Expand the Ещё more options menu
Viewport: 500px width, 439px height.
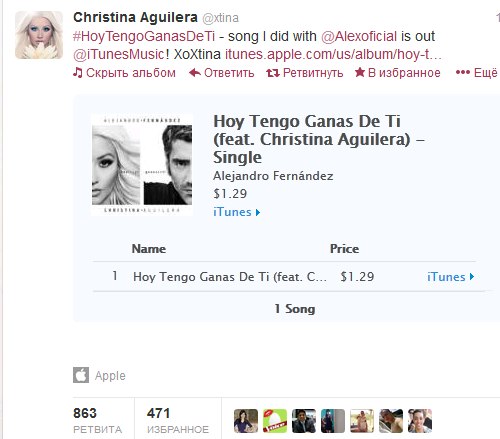(476, 72)
